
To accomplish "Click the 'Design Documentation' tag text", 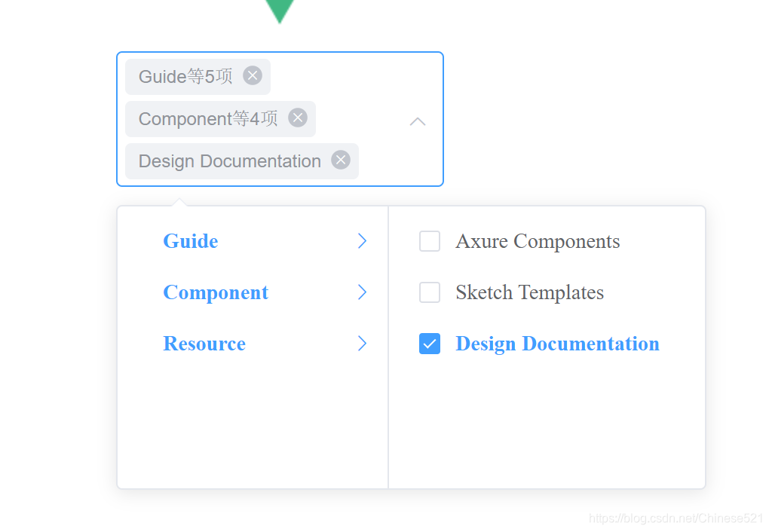I will click(229, 161).
